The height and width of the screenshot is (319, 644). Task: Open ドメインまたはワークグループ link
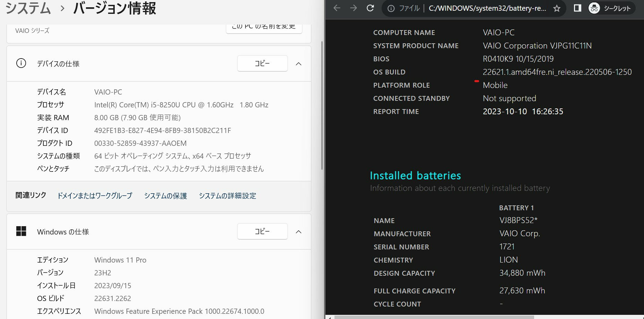pos(95,196)
